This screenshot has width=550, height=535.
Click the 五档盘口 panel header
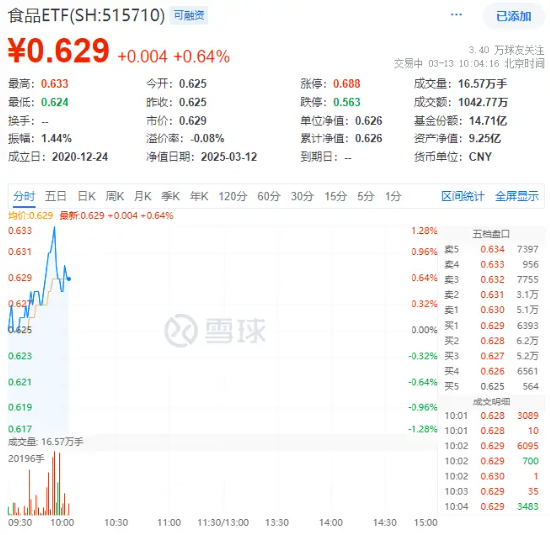pyautogui.click(x=491, y=234)
